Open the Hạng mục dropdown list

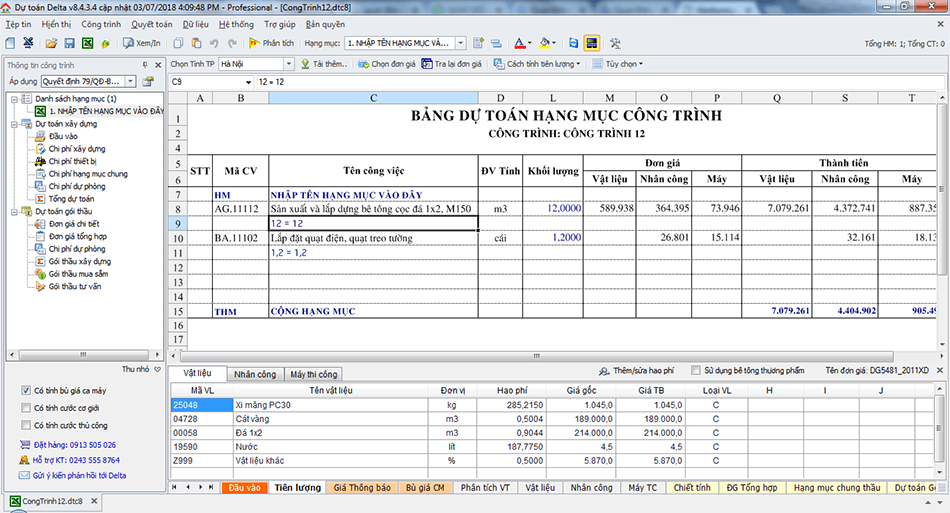(x=460, y=43)
